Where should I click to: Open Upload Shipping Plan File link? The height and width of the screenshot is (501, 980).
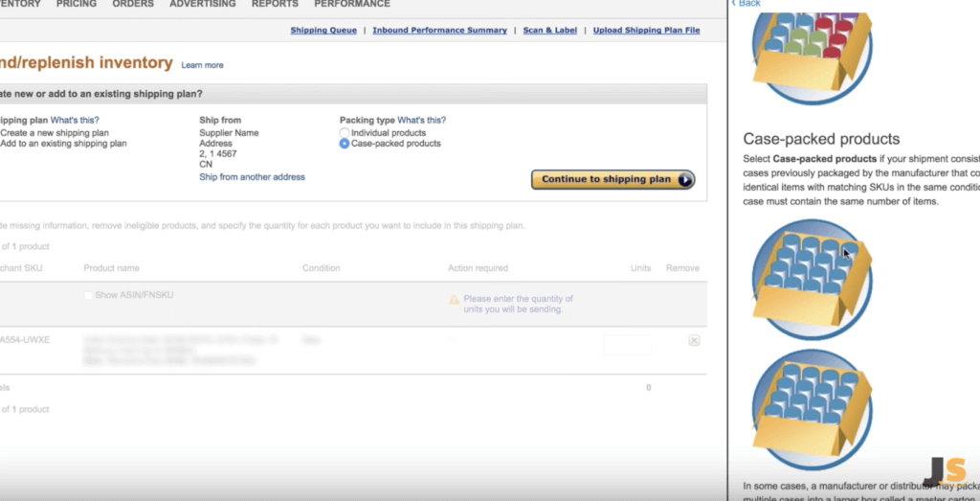[646, 30]
